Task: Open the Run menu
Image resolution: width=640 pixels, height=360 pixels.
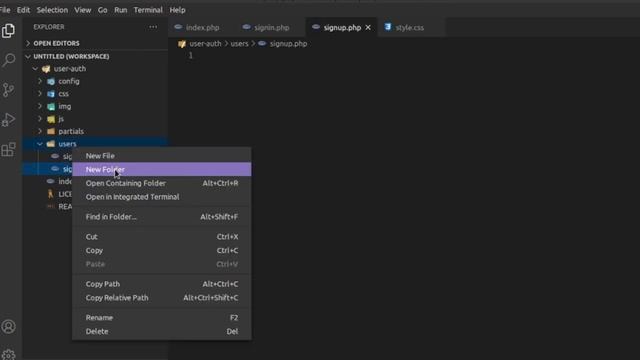Action: point(120,10)
